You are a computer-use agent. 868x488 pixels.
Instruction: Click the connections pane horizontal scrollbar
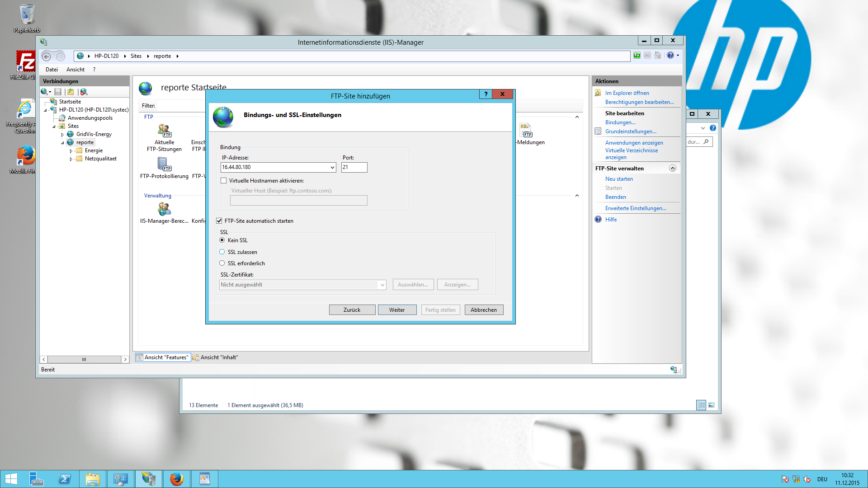84,360
